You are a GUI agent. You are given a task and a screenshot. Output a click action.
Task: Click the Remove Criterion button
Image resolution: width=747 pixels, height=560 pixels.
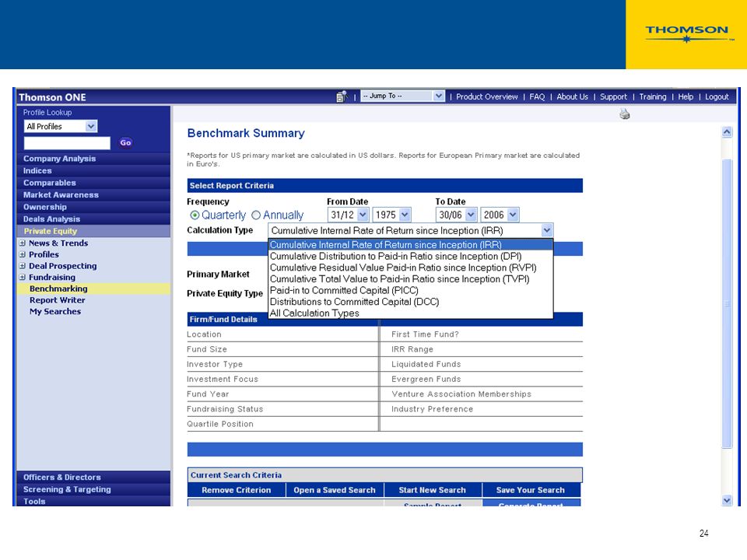click(237, 490)
